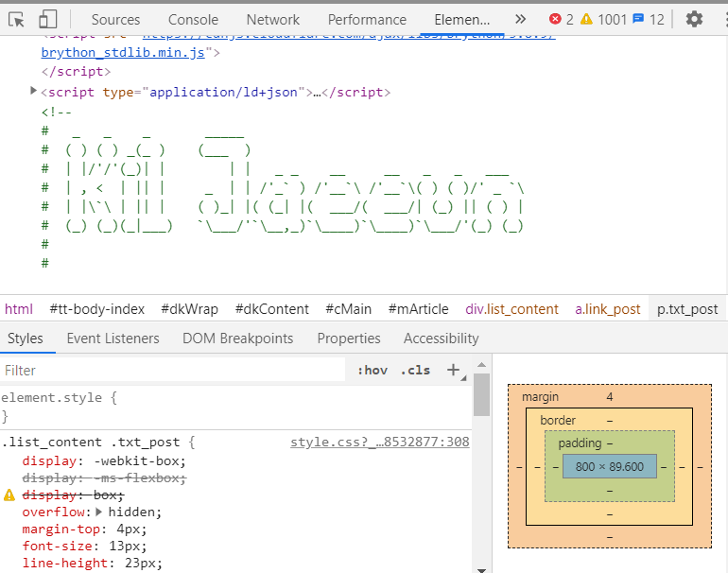Add new style rule plus icon
This screenshot has height=573, width=728.
[453, 370]
